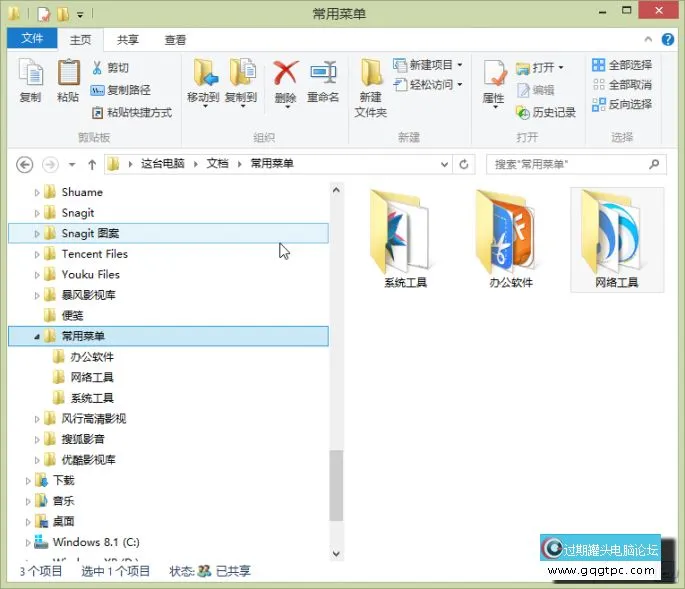The height and width of the screenshot is (589, 685).
Task: Go up one folder level arrow
Action: click(92, 165)
